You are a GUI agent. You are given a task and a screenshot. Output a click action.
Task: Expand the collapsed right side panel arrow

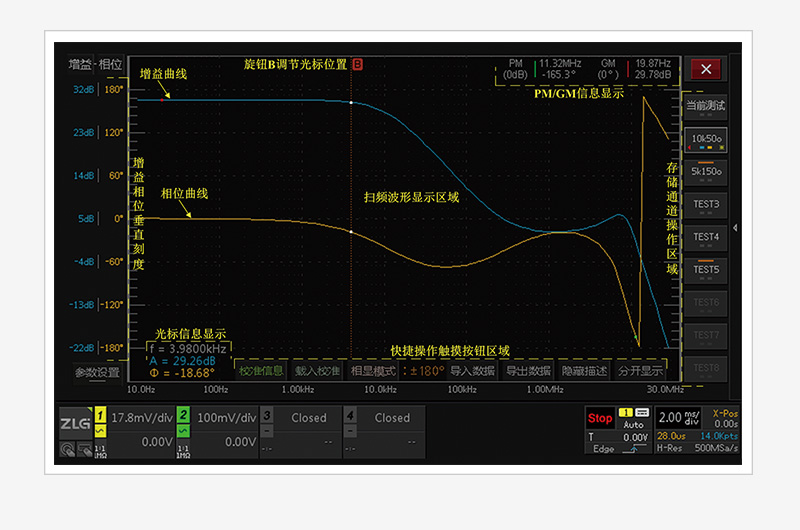pos(735,228)
